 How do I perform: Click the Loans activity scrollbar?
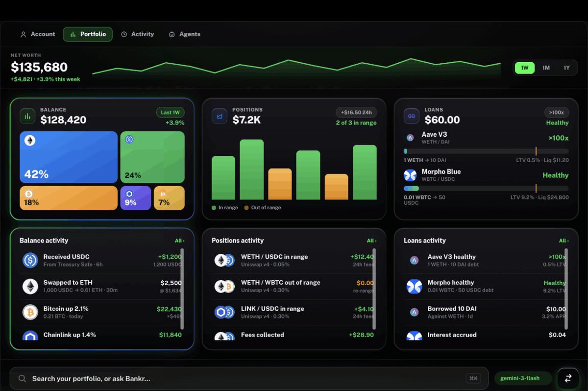566,289
